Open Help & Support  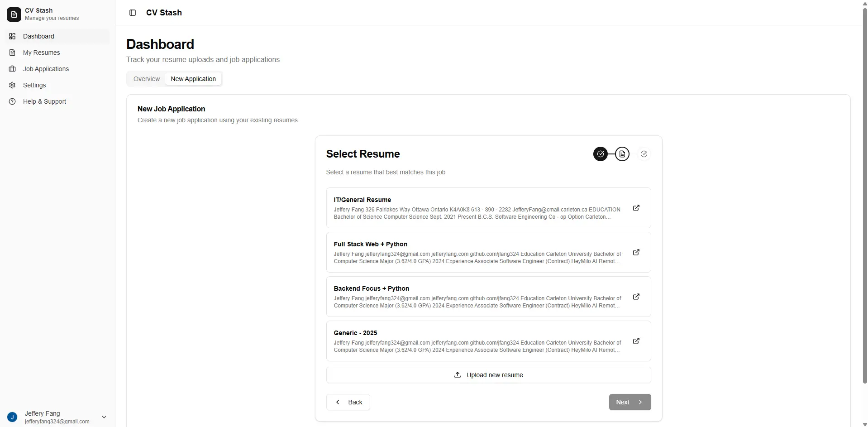57,101
